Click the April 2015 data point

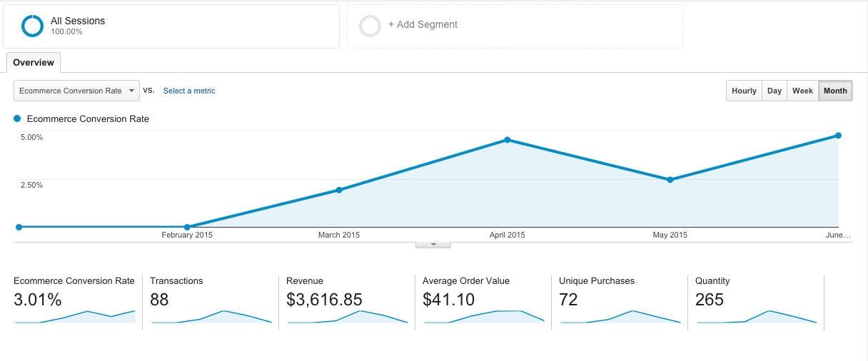[x=507, y=140]
